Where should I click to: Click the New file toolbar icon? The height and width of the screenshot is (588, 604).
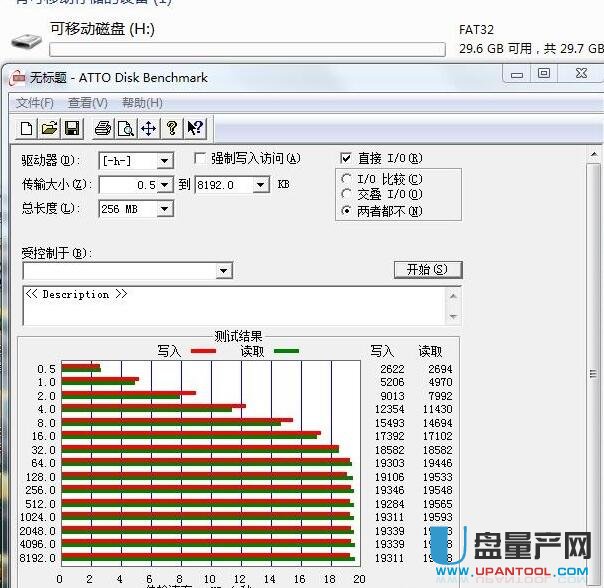point(27,128)
